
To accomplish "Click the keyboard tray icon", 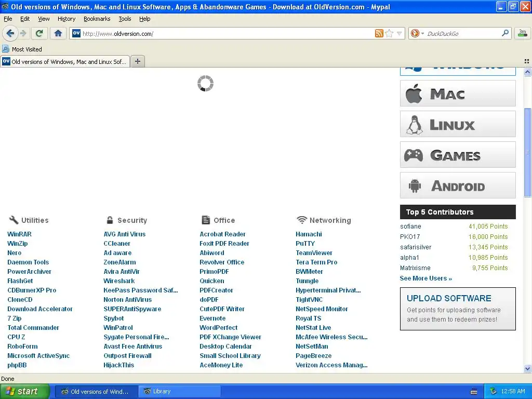I will [x=474, y=392].
